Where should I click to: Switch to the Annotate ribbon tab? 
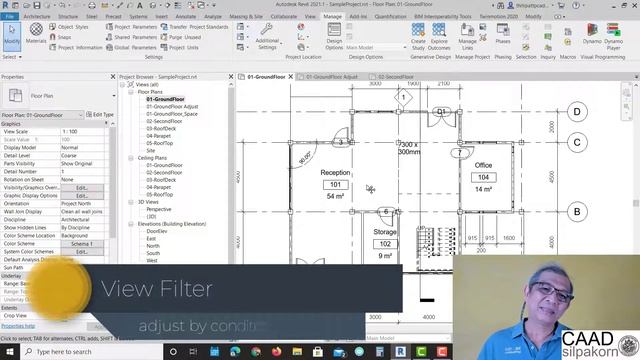click(x=186, y=16)
